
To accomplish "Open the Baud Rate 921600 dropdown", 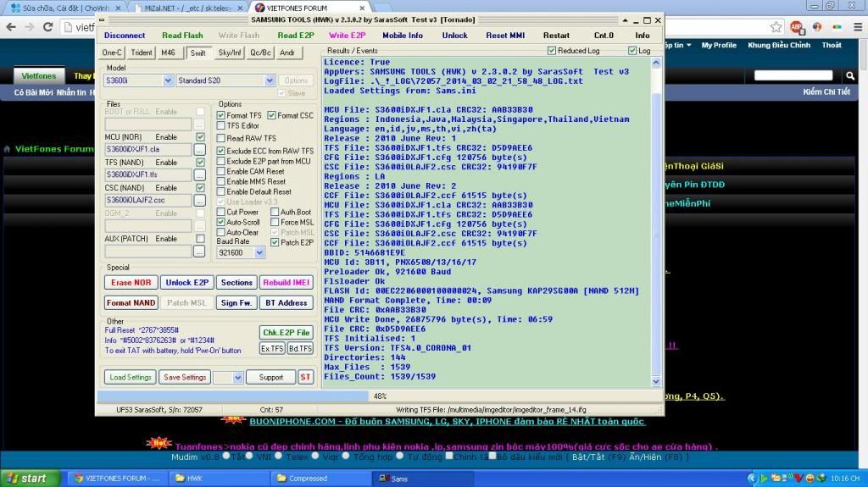I will coord(259,253).
